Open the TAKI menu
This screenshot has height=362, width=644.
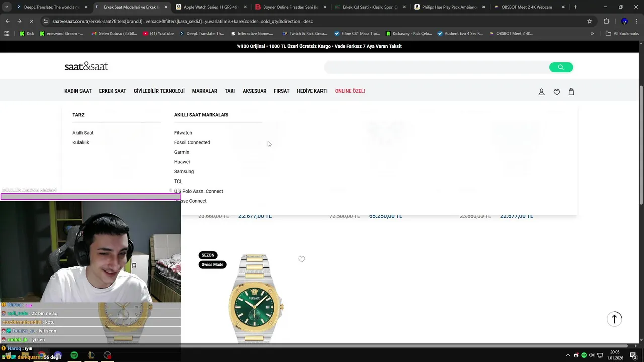pyautogui.click(x=230, y=91)
